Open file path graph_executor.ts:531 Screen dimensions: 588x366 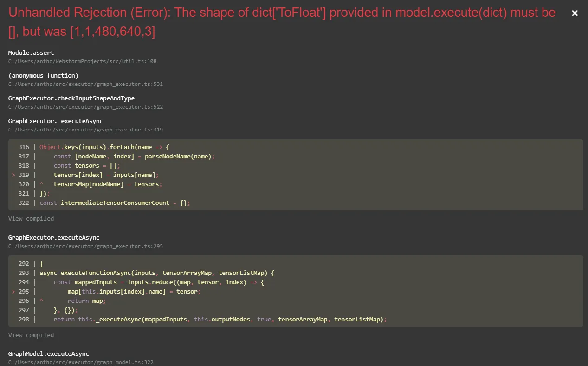click(x=85, y=84)
